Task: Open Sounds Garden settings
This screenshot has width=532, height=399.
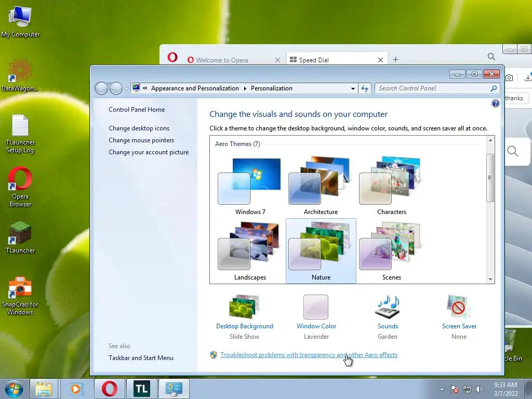Action: (388, 317)
